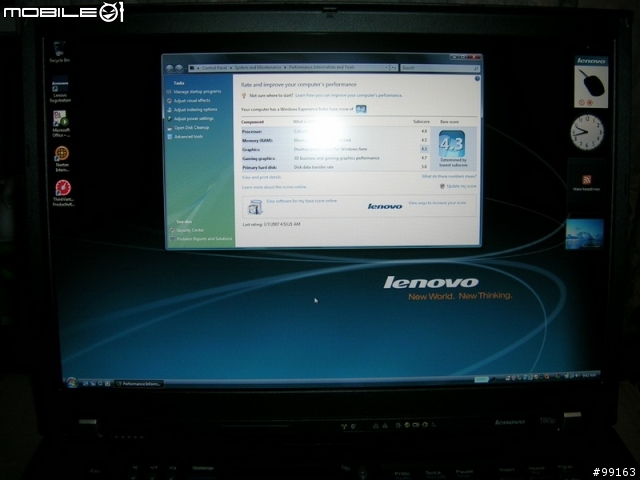Click the Forward navigation arrow button
Viewport: 640px width, 480px height.
click(179, 68)
